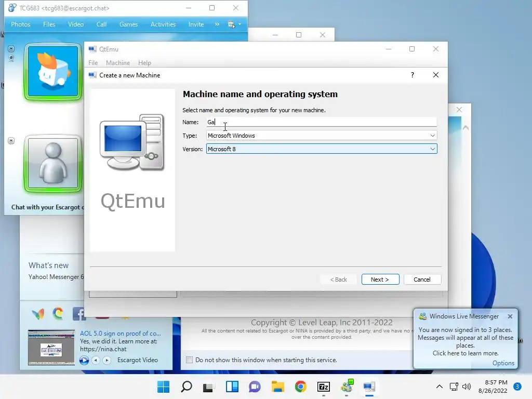Go to next Escargot Video item
The image size is (532, 399).
tap(107, 360)
